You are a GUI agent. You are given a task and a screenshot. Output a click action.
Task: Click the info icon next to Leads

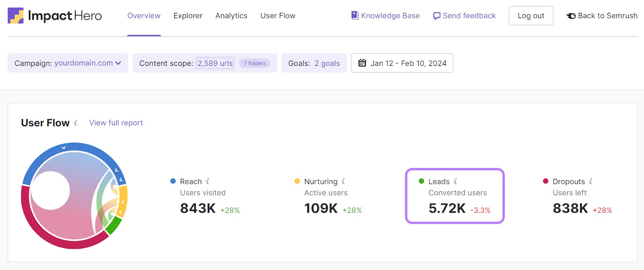455,182
